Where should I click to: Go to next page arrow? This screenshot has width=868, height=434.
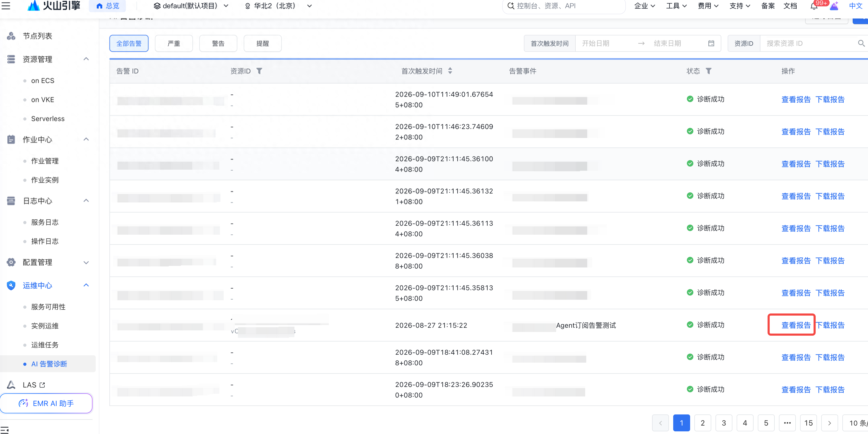(x=830, y=423)
